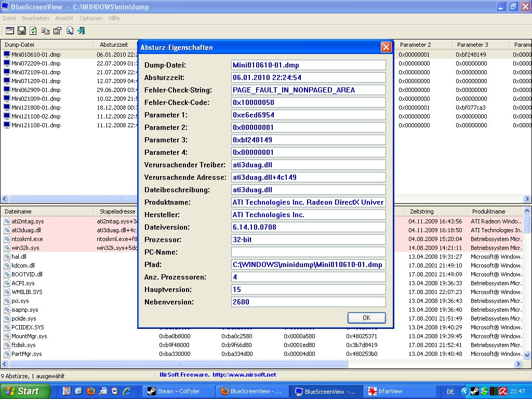Viewport: 532px width, 399px height.
Task: Open the http://www.nirsoft.net link in status bar
Action: pos(244,375)
